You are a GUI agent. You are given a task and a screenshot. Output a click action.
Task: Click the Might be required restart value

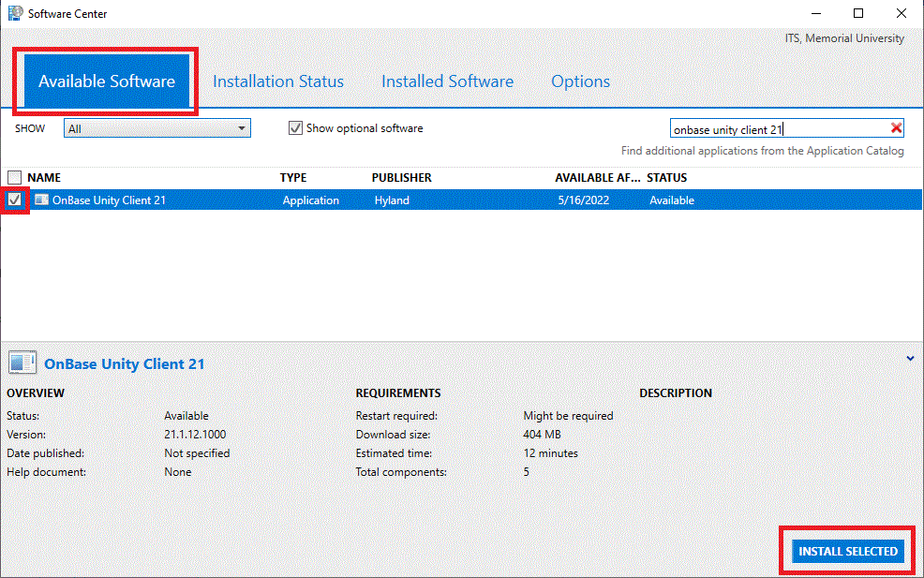(568, 415)
